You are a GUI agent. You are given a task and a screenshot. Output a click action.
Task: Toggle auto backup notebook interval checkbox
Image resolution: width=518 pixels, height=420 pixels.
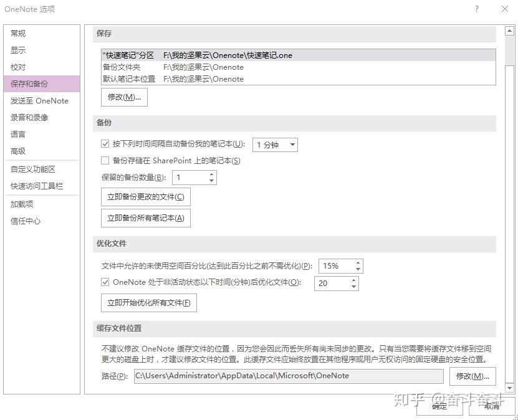click(105, 143)
